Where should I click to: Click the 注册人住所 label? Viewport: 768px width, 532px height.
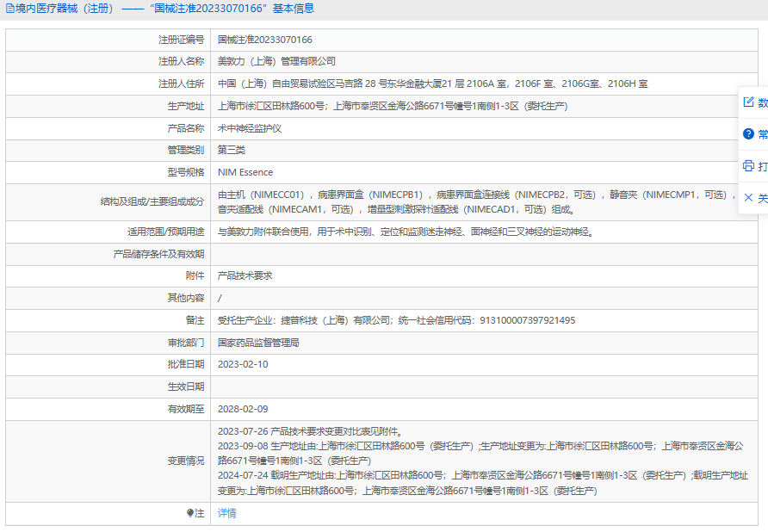181,84
